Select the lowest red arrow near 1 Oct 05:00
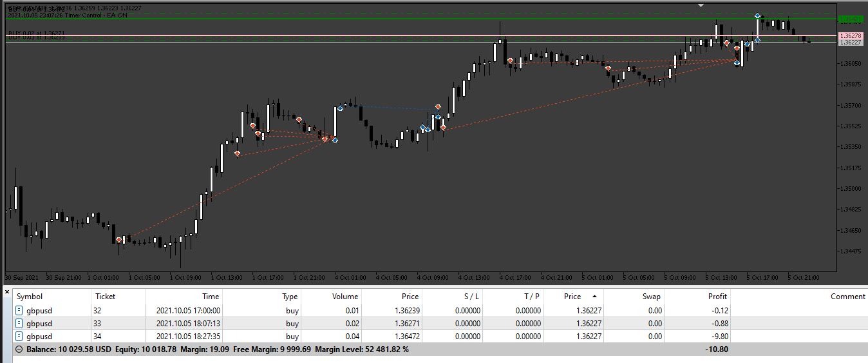The image size is (868, 363). click(118, 240)
